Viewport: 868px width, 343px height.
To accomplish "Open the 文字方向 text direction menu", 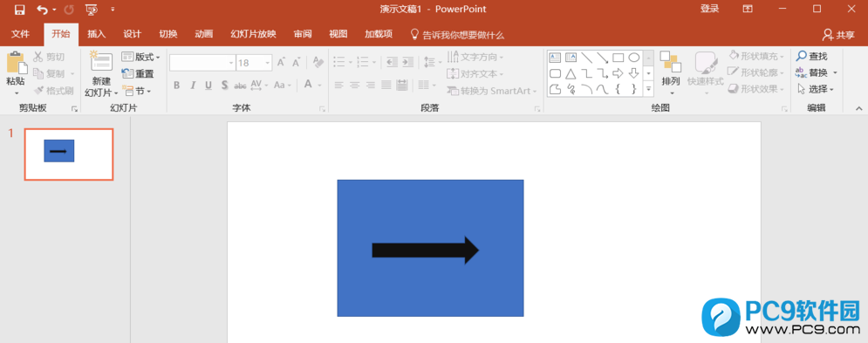I will pos(475,57).
